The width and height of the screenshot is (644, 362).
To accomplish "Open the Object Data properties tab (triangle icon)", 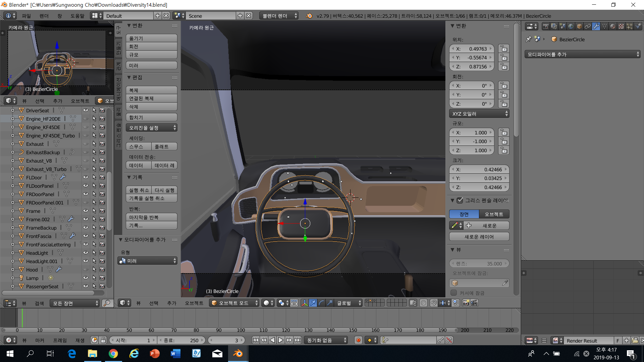I will (604, 26).
